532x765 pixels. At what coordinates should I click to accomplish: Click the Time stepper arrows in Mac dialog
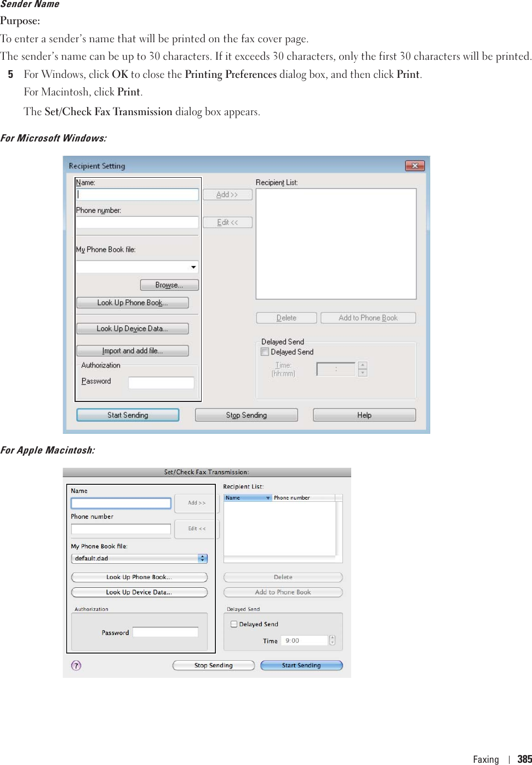[x=332, y=641]
